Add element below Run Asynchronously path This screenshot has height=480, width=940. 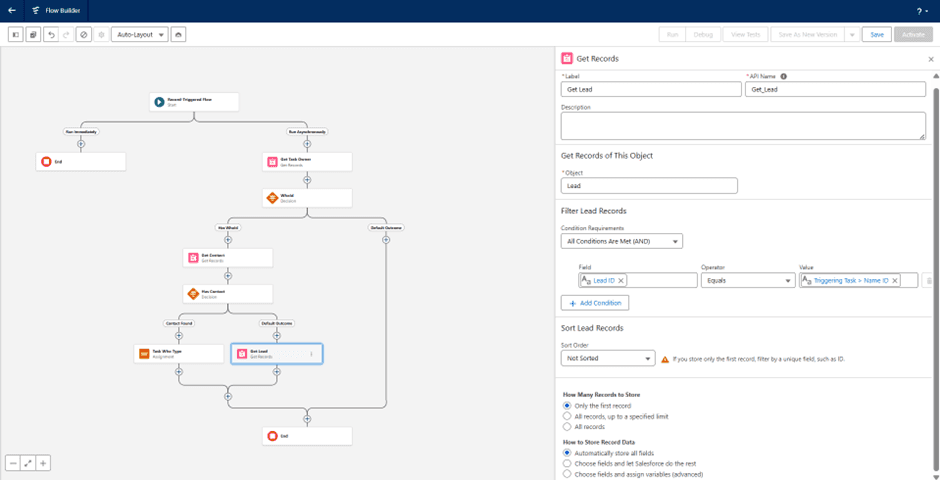(307, 144)
